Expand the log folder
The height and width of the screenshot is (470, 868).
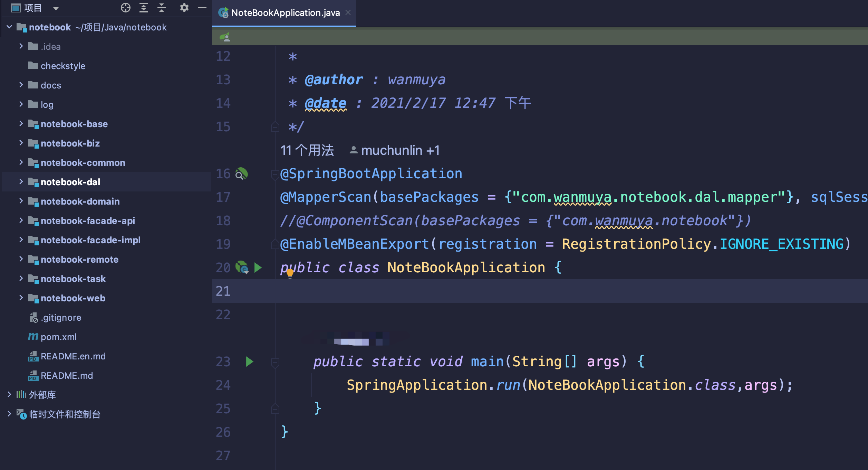click(x=21, y=104)
